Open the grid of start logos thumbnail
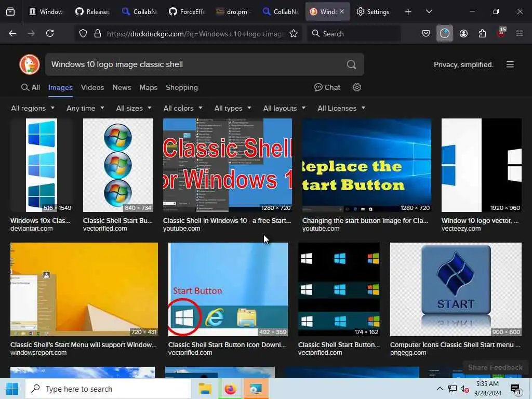This screenshot has width=532, height=399. tap(339, 289)
